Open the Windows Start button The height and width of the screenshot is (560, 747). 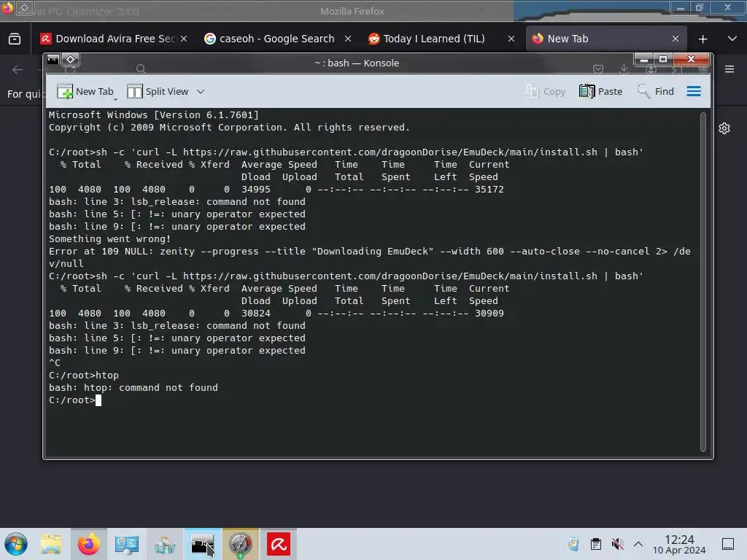[x=16, y=544]
